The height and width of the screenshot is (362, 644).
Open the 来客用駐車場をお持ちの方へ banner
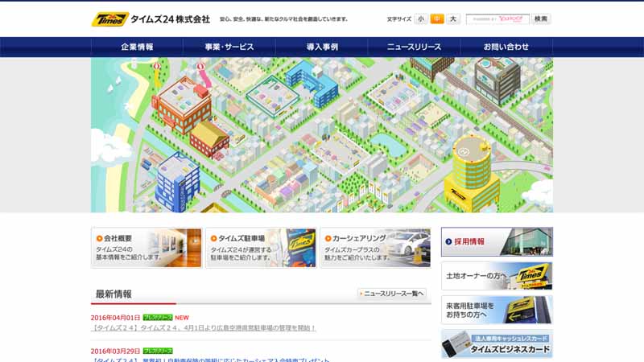497,310
